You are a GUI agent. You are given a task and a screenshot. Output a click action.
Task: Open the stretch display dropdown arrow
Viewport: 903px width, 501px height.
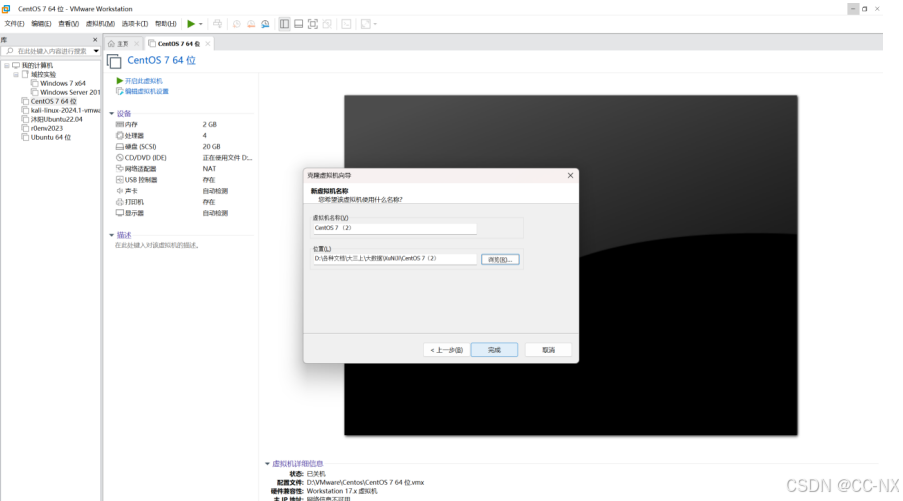[x=375, y=24]
